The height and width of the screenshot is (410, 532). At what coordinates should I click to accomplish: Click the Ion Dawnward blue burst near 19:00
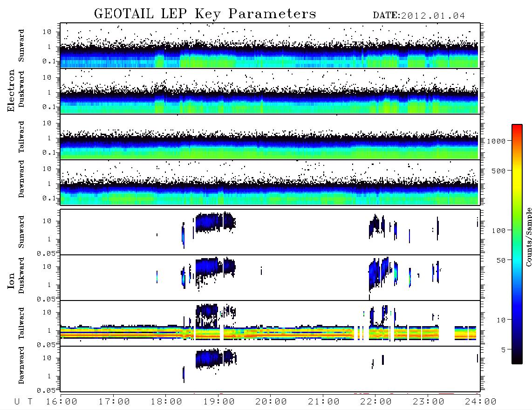216,359
